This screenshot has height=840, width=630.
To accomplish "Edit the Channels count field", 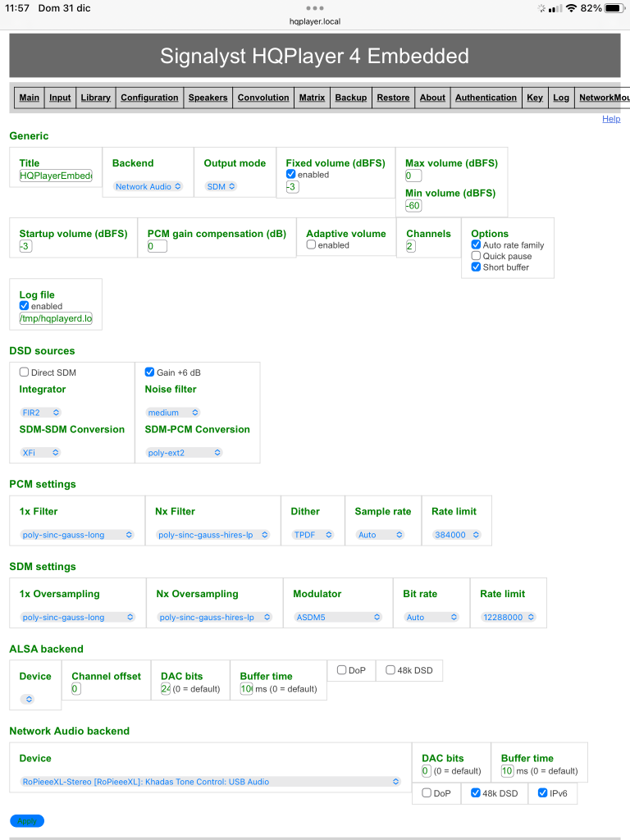I will tap(410, 246).
